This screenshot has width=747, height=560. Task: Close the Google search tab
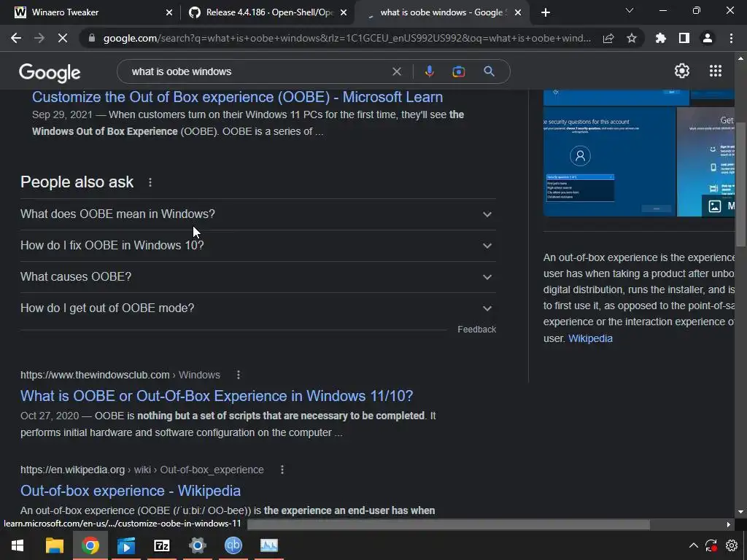518,13
